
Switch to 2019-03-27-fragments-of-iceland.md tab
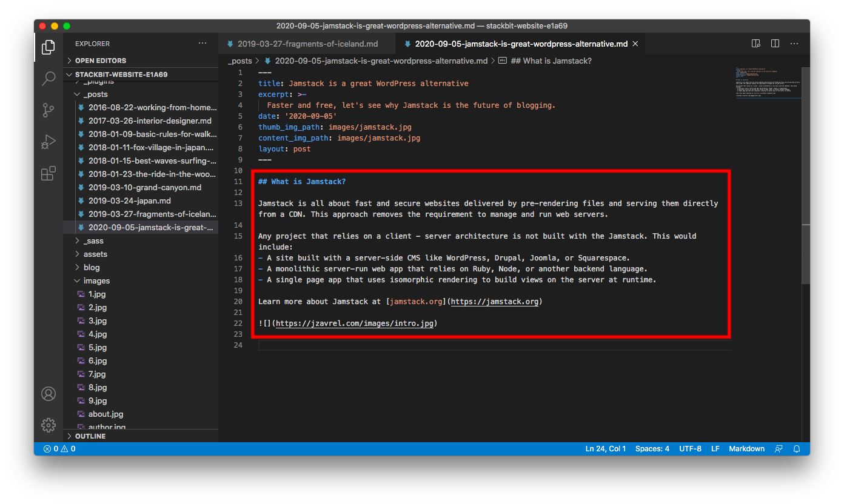307,44
